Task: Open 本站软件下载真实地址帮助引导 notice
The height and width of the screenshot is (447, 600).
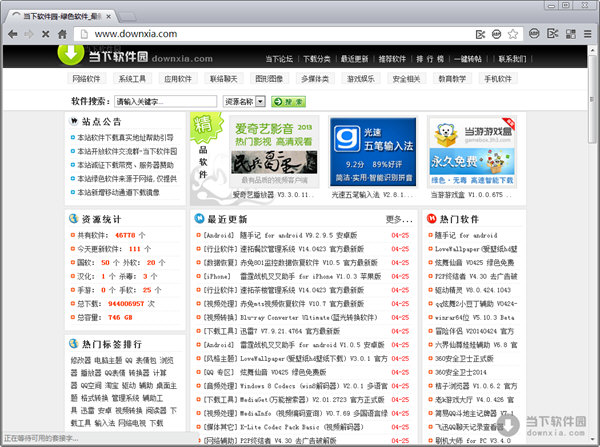Action: click(x=126, y=137)
